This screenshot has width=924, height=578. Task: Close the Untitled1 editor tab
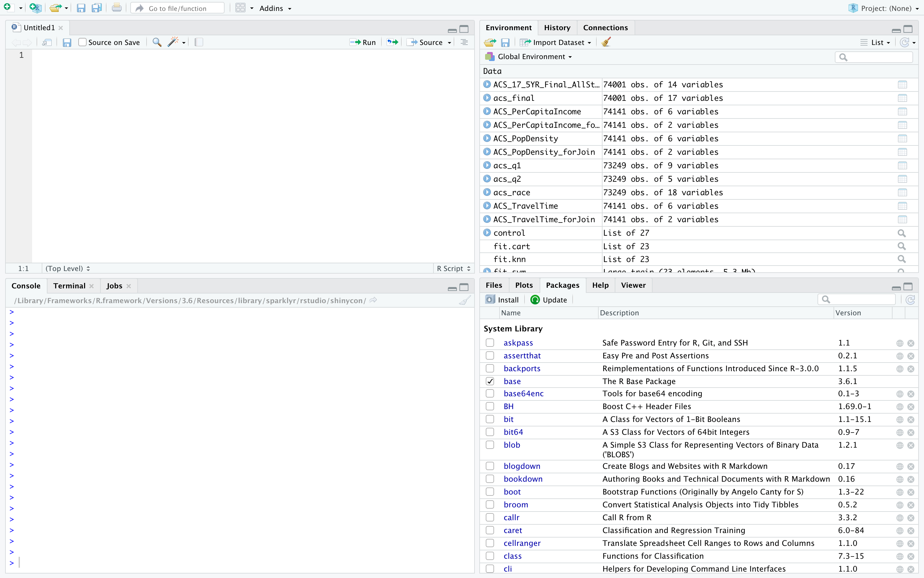click(61, 28)
